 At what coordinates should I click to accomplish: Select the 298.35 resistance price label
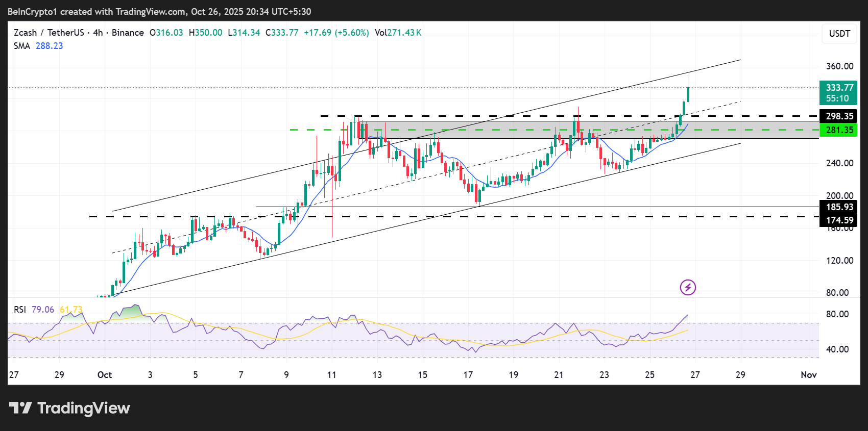(839, 116)
